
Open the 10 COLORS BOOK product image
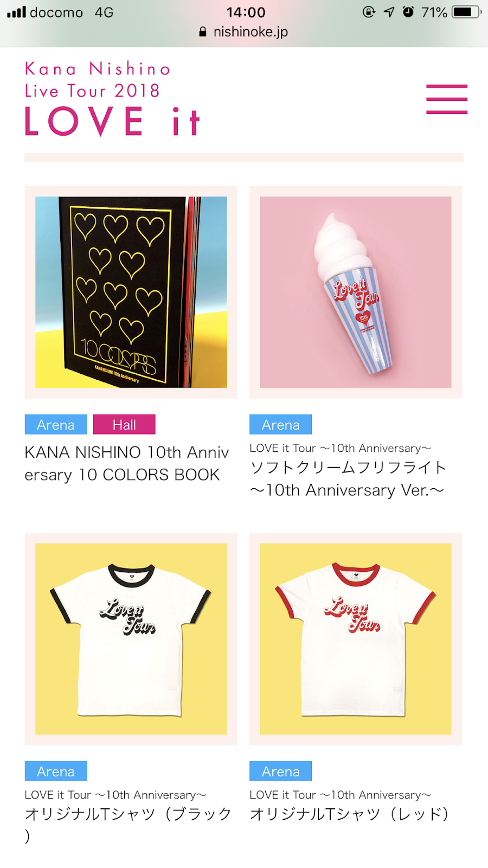click(x=131, y=292)
